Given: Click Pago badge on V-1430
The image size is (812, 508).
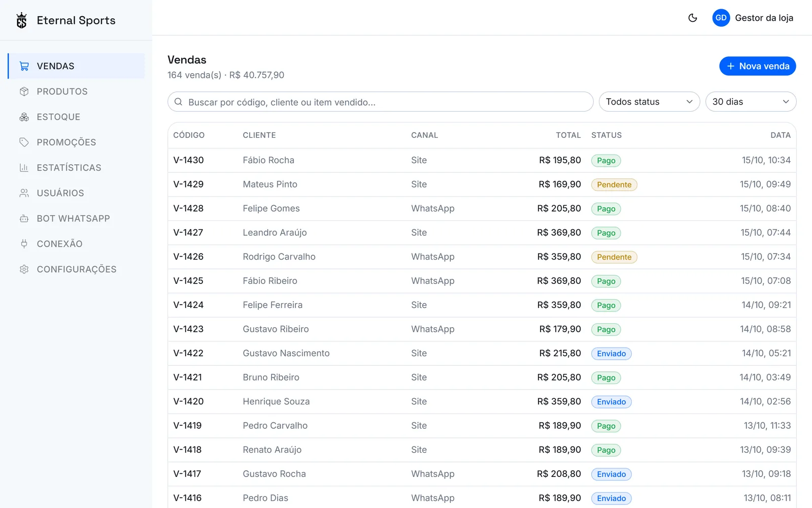Looking at the screenshot, I should pyautogui.click(x=606, y=161).
